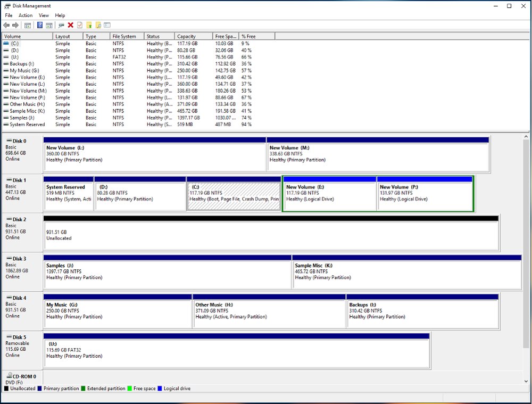The width and height of the screenshot is (532, 404).
Task: Open the File menu
Action: (x=9, y=15)
